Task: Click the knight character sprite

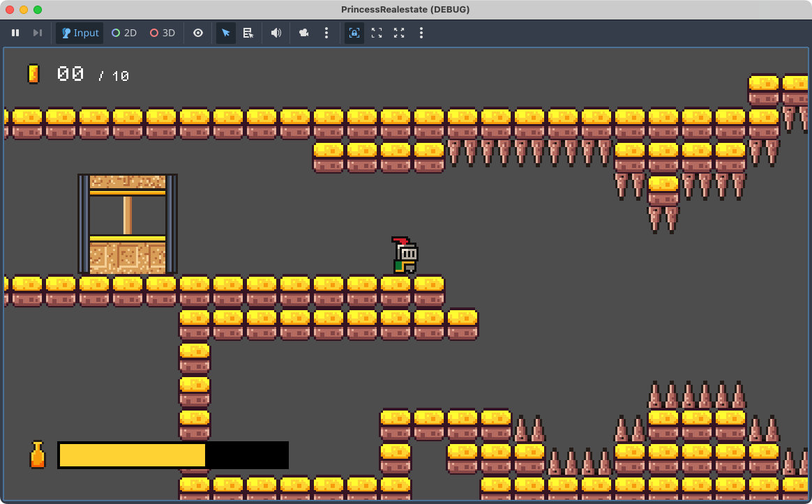Action: [x=405, y=256]
